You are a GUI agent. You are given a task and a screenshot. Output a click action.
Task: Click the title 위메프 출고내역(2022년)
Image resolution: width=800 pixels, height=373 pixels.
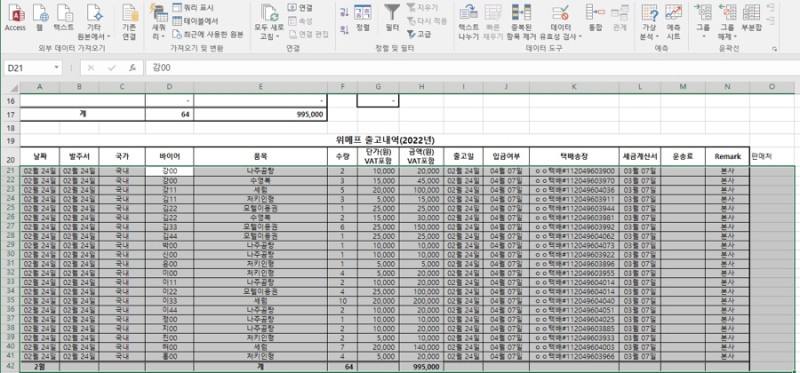(x=384, y=140)
